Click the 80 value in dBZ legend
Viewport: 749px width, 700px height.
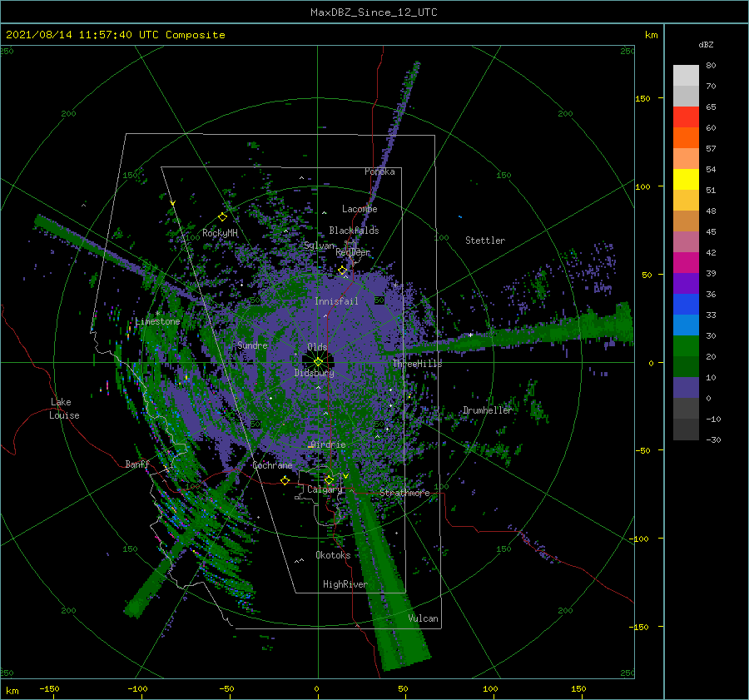pos(711,66)
